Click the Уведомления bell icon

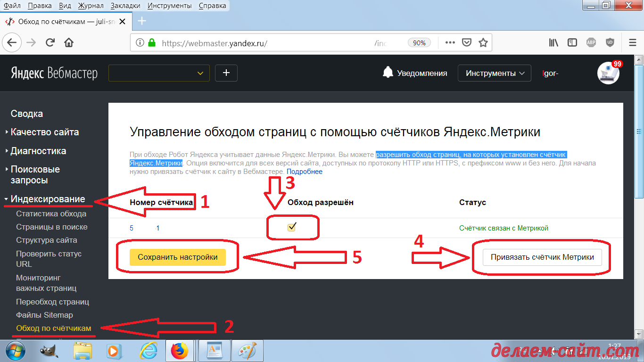click(388, 73)
